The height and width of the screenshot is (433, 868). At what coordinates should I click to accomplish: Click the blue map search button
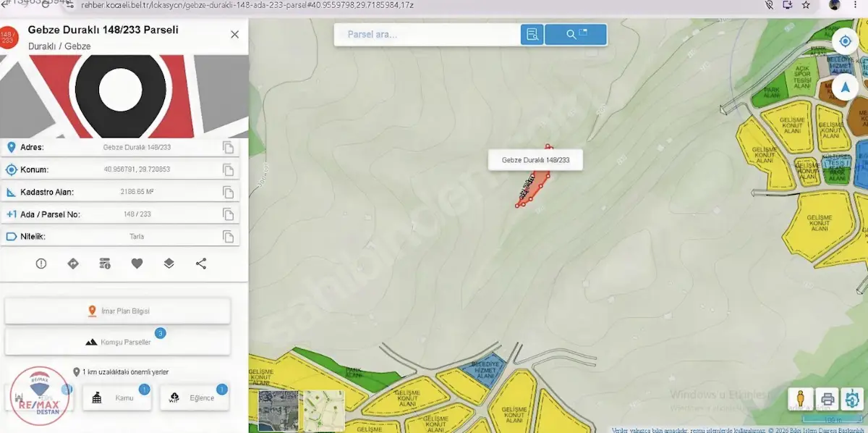tap(576, 34)
